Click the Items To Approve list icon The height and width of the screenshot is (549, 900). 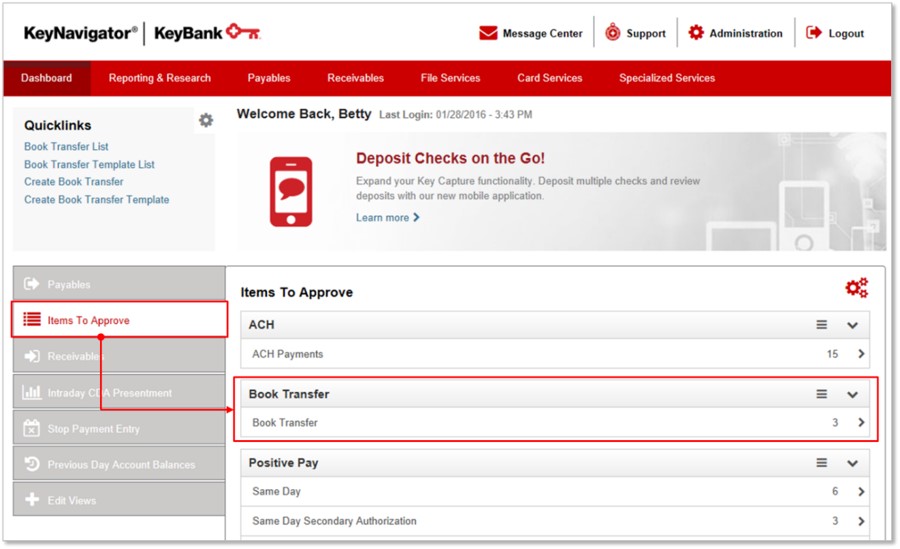pos(32,319)
